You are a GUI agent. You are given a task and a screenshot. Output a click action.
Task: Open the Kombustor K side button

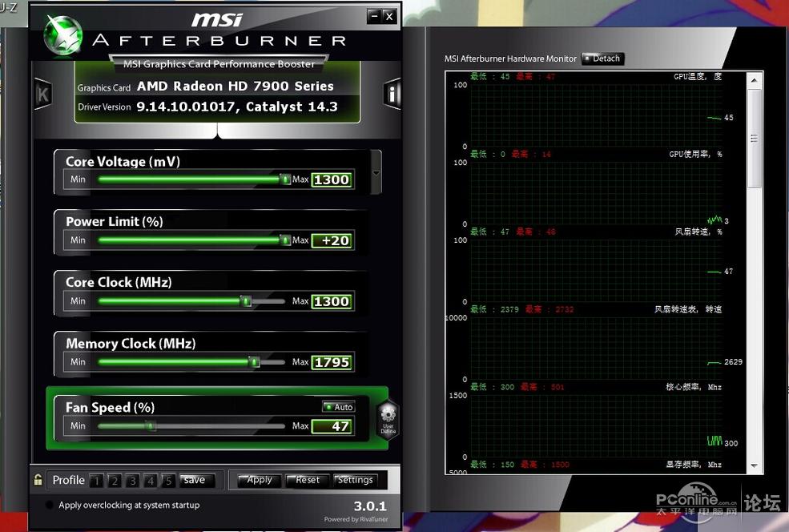coord(42,94)
